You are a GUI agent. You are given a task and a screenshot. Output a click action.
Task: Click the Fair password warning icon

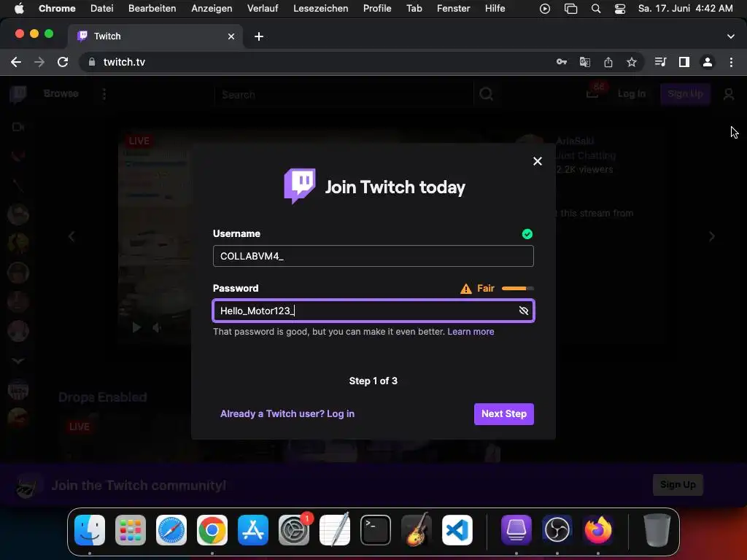pos(466,289)
